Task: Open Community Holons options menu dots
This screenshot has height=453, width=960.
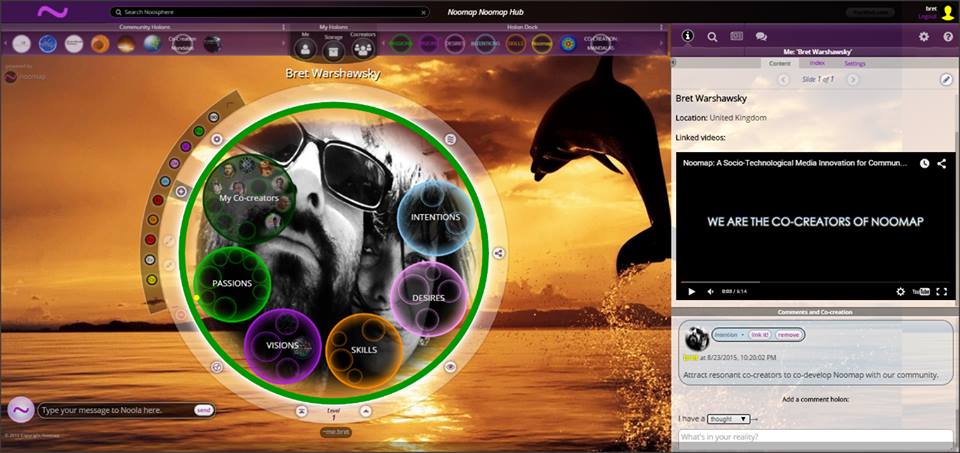Action: [283, 27]
